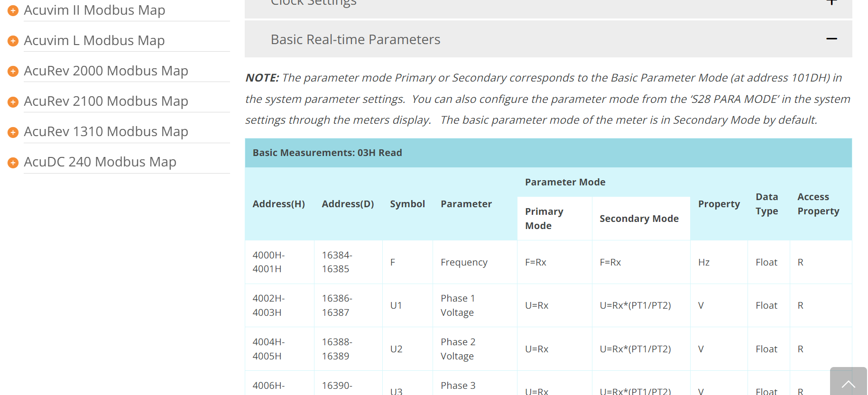This screenshot has height=395, width=868.
Task: Click the plus icon beside AcuDC 240 Modbus Map
Action: pyautogui.click(x=13, y=162)
